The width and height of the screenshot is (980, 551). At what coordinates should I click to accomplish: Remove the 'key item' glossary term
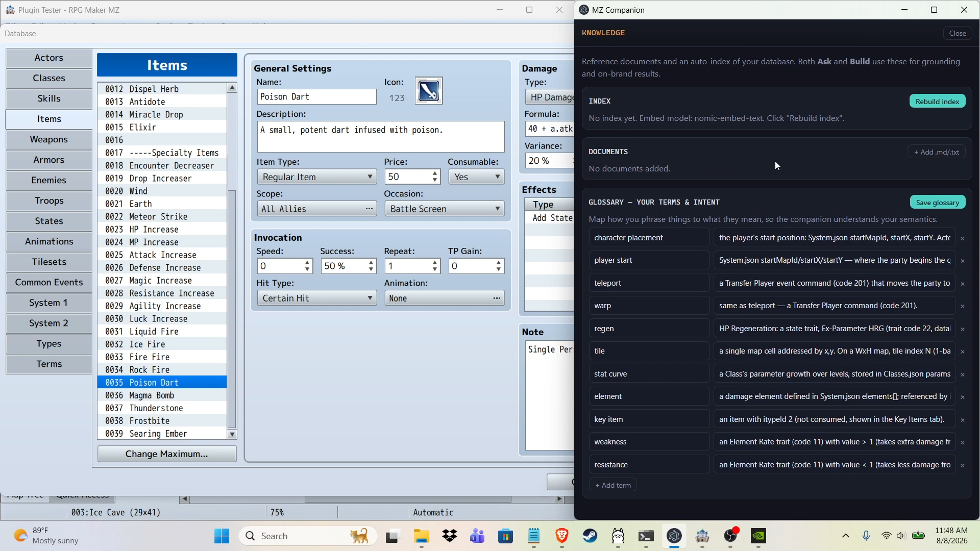pyautogui.click(x=963, y=420)
